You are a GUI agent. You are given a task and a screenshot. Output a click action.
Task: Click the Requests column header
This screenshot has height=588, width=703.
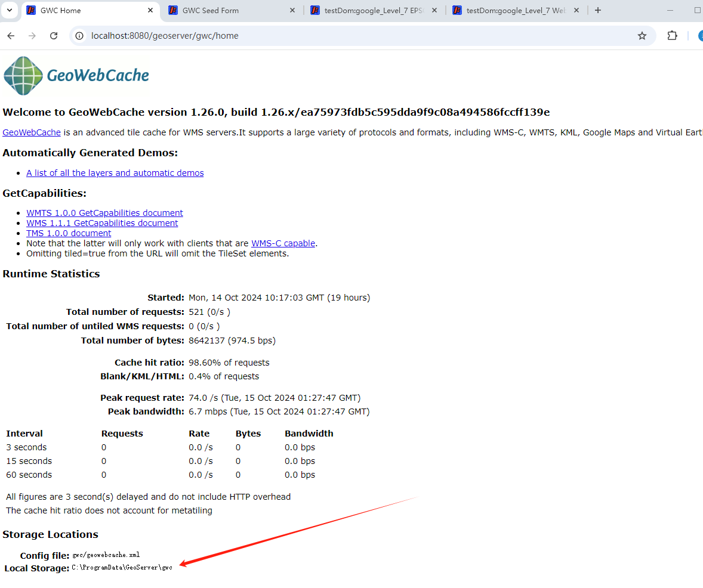[x=122, y=434]
